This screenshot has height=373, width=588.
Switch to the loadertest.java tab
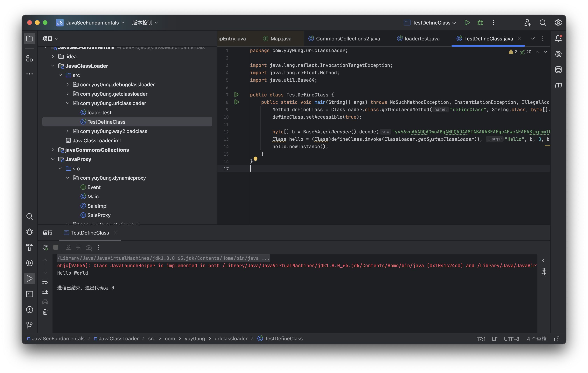click(422, 39)
